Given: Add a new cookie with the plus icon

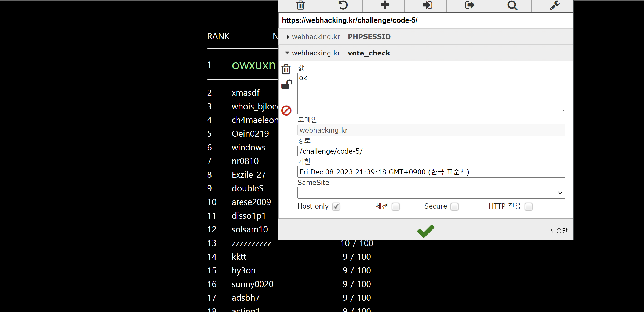Looking at the screenshot, I should tap(384, 5).
